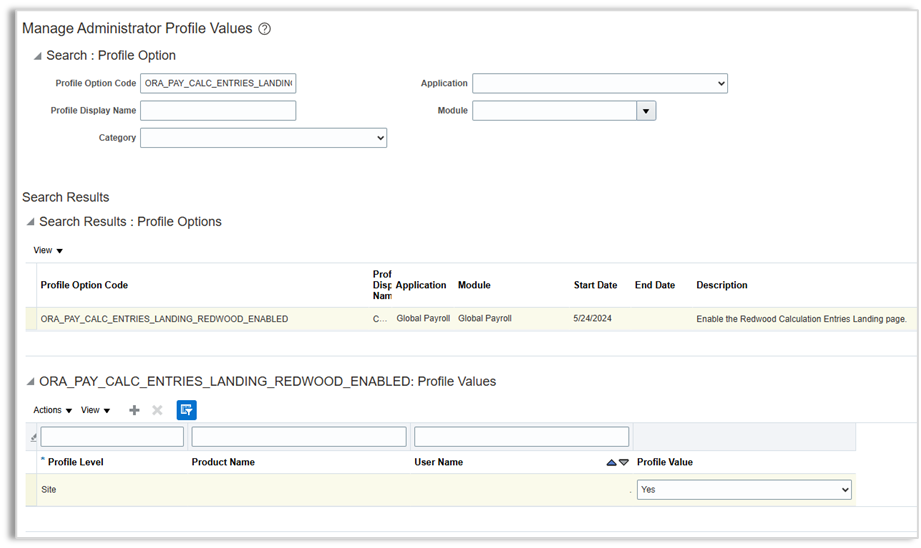Open the Category dropdown
The height and width of the screenshot is (548, 921).
pos(263,138)
